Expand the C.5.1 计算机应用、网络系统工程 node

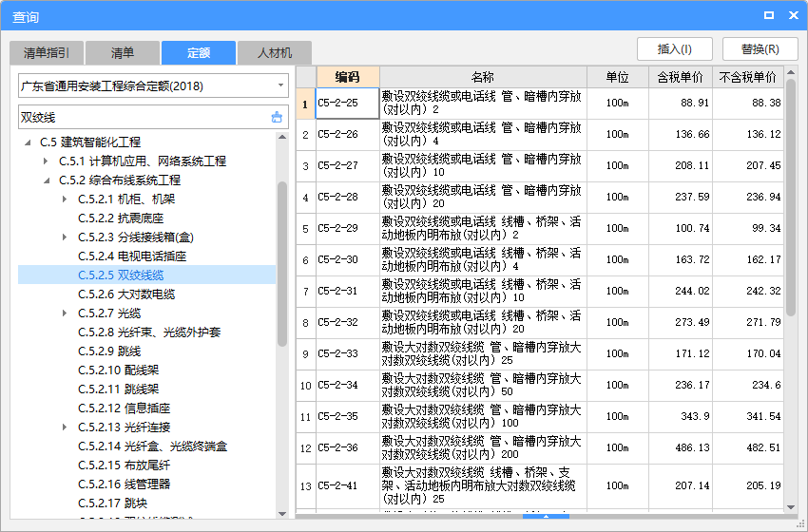coord(47,161)
